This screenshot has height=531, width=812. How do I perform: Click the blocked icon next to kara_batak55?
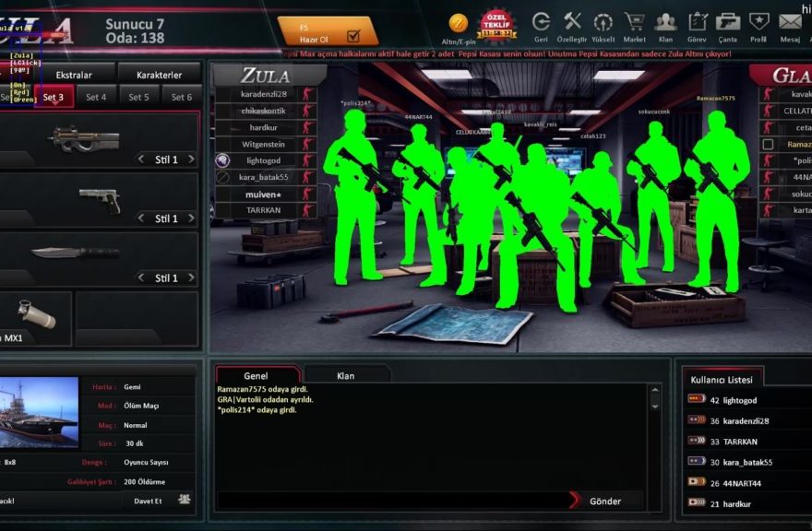point(222,177)
